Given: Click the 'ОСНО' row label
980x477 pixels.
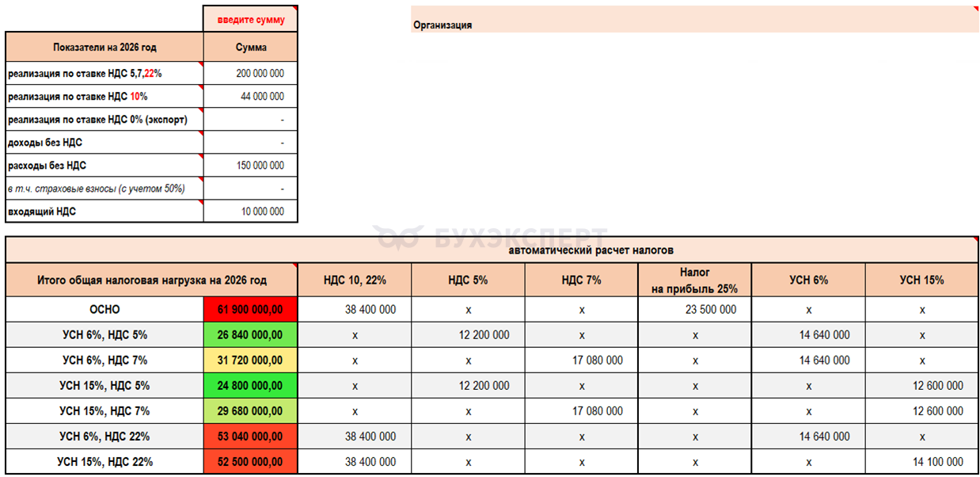Looking at the screenshot, I should pyautogui.click(x=104, y=310).
